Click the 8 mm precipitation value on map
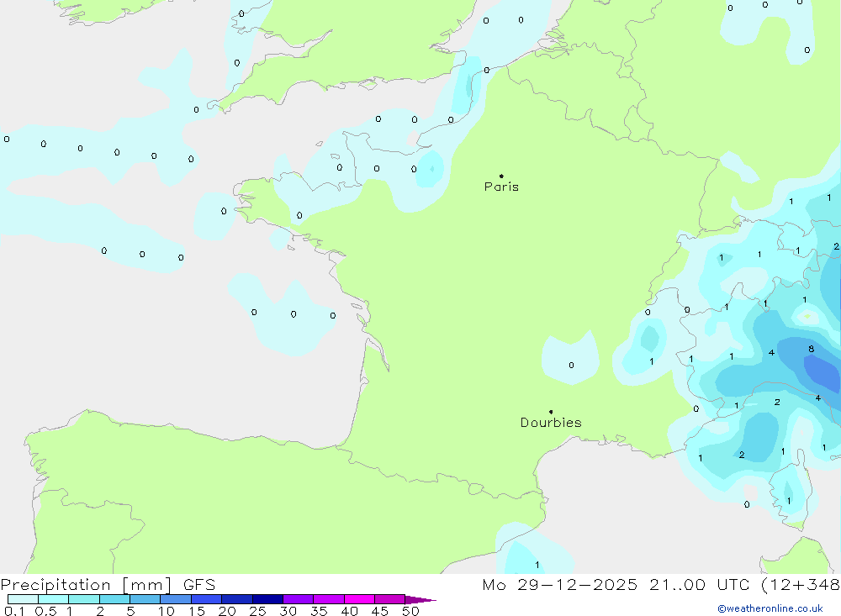The width and height of the screenshot is (841, 616). click(x=811, y=349)
